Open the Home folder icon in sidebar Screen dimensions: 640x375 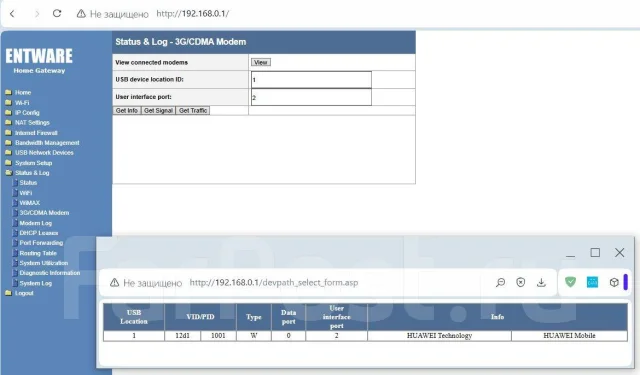[8, 92]
